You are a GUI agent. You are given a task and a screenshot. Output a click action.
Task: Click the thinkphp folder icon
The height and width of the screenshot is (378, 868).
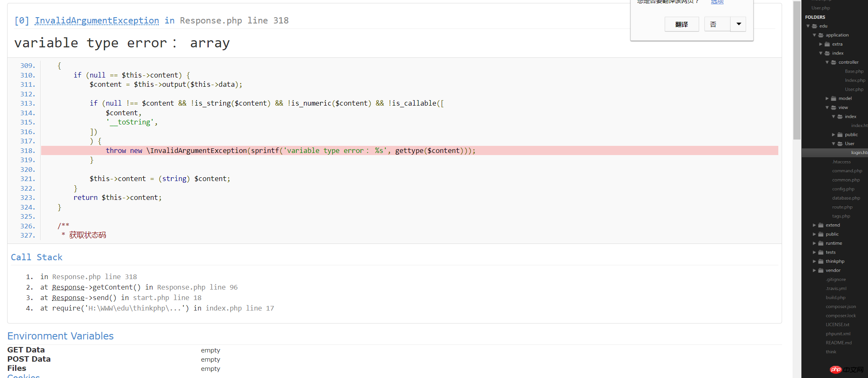click(x=821, y=261)
